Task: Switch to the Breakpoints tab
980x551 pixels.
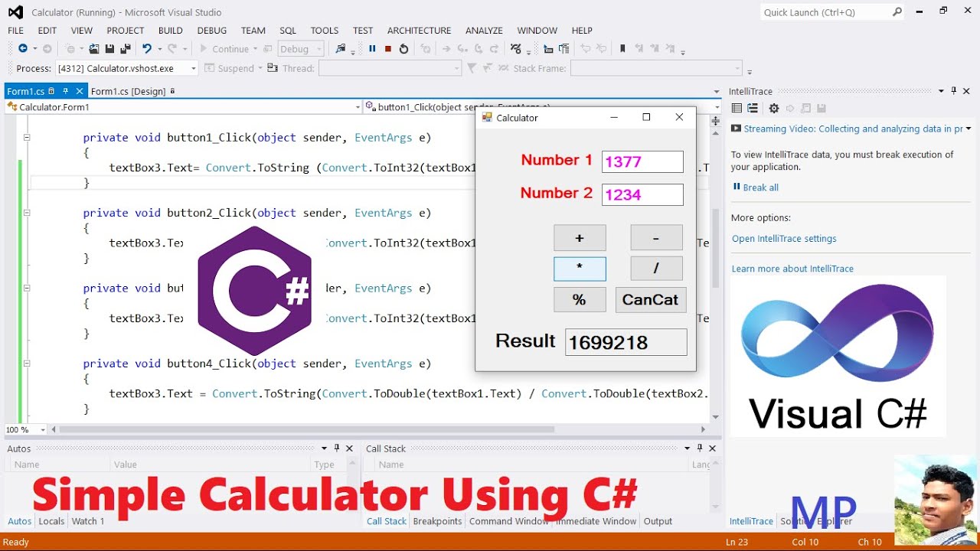Action: click(437, 521)
